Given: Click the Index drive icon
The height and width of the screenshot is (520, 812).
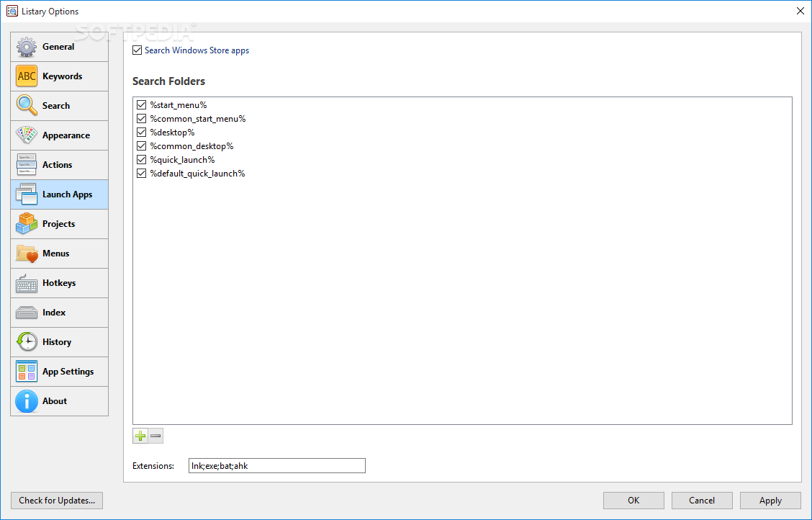Looking at the screenshot, I should point(27,313).
